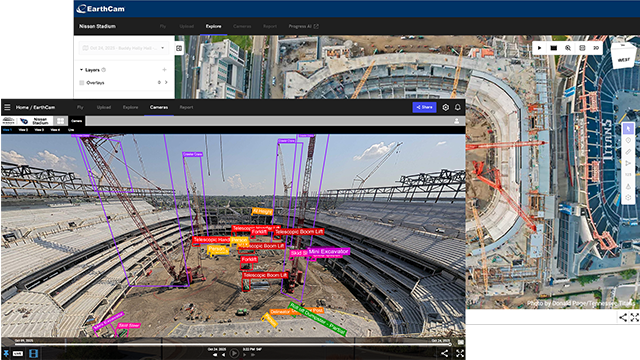Share the camera view via the bottom share icon
This screenshot has height=360, width=640.
[x=444, y=353]
